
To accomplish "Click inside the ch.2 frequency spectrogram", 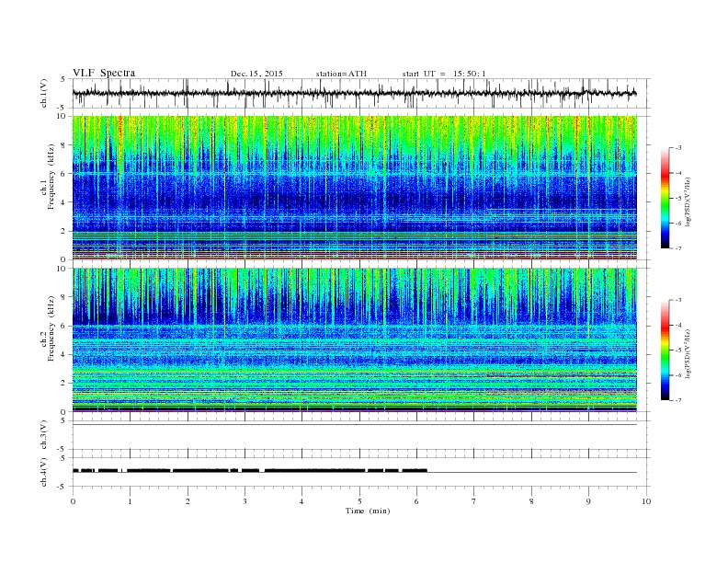I will (x=354, y=339).
